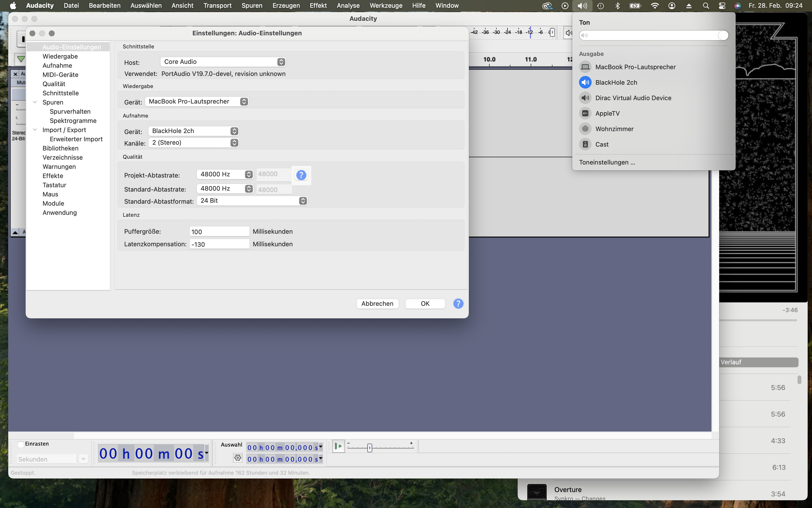Click the help icon beside OK button
Image resolution: width=812 pixels, height=508 pixels.
pyautogui.click(x=458, y=303)
